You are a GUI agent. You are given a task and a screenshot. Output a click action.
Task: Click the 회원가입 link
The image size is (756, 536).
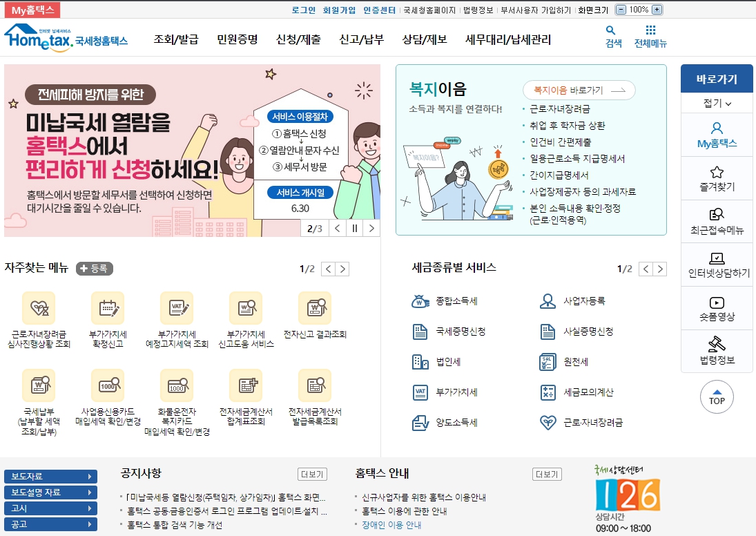(339, 10)
